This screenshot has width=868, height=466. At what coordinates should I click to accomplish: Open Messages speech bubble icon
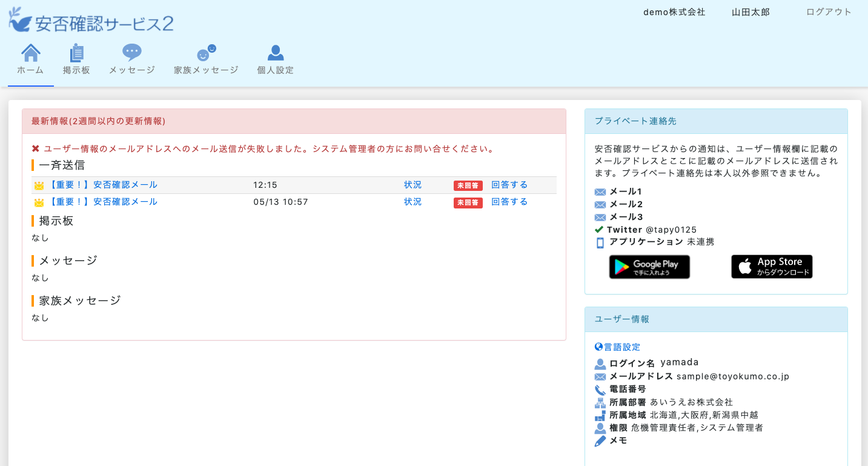pos(131,53)
